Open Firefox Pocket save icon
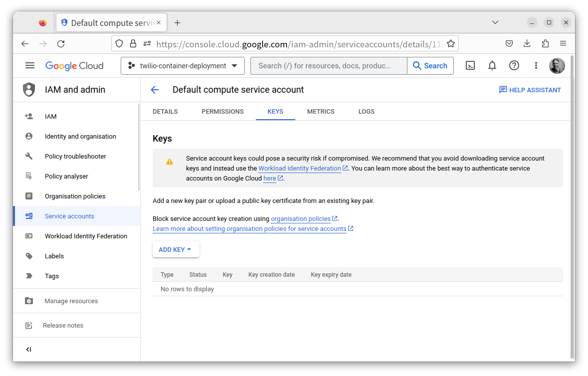The image size is (588, 376). pyautogui.click(x=509, y=43)
